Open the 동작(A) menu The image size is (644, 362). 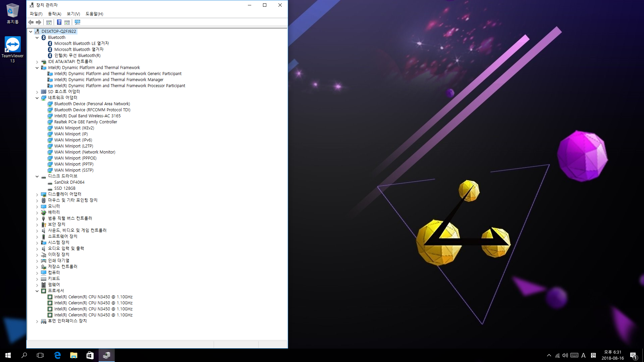point(54,14)
